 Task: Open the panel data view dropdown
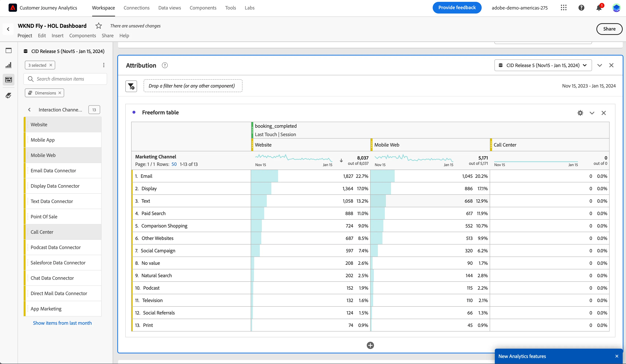(543, 65)
